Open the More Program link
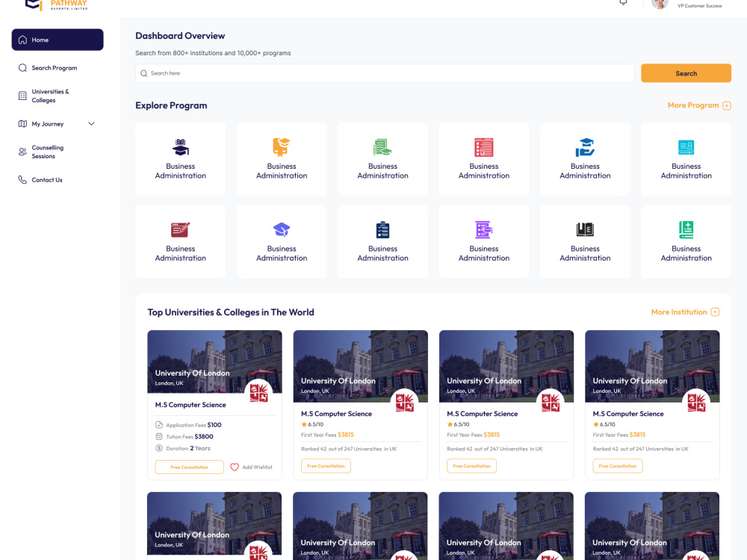This screenshot has width=747, height=560. click(x=693, y=105)
